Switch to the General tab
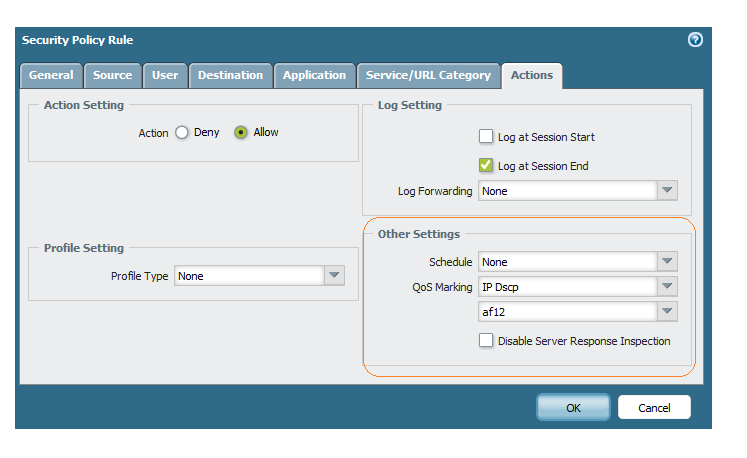Viewport: 747px width, 458px height. point(51,75)
